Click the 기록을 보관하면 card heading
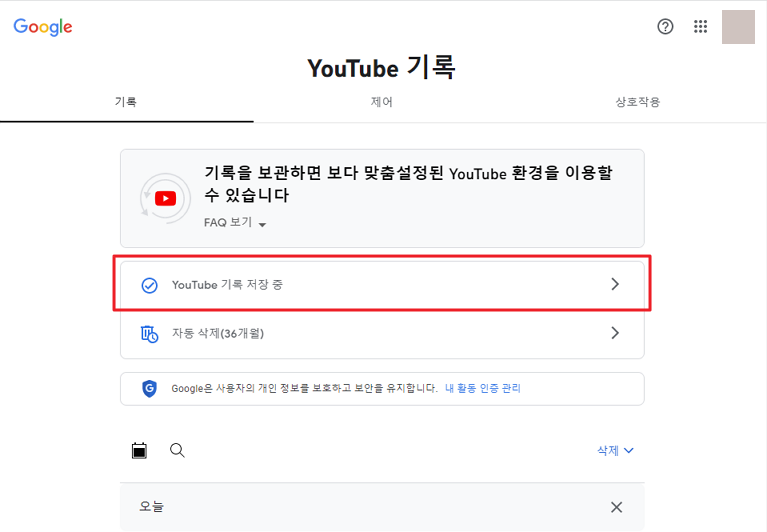The image size is (767, 532). tap(408, 184)
